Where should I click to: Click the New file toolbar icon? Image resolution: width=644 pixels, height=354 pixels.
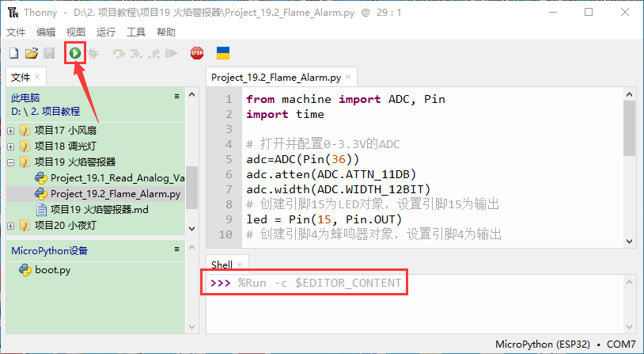pos(13,53)
